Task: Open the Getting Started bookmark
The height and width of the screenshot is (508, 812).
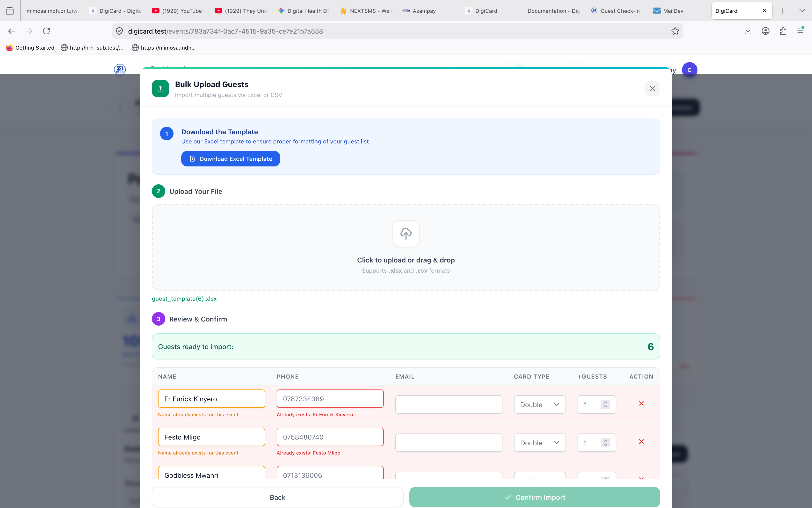Action: point(30,48)
